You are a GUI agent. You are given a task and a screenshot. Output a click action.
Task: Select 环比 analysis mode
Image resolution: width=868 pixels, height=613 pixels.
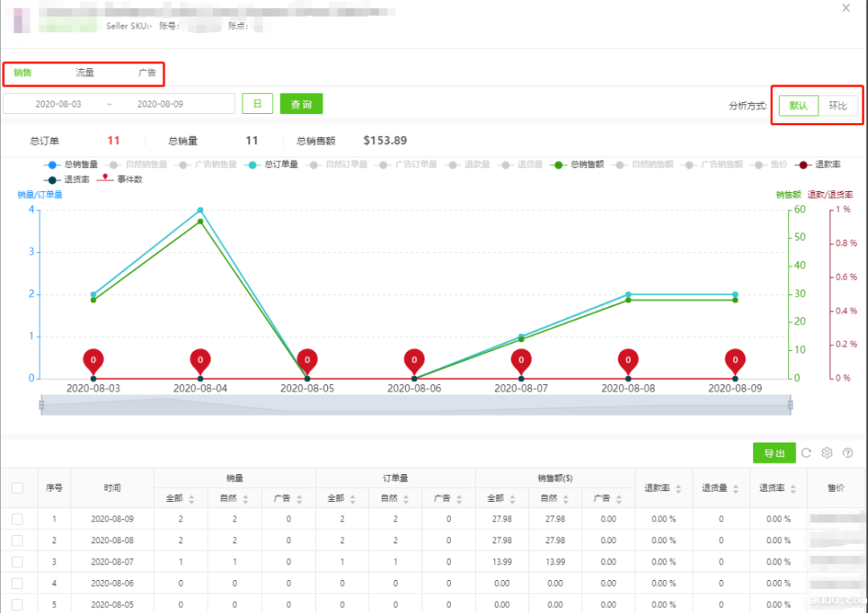(x=838, y=106)
